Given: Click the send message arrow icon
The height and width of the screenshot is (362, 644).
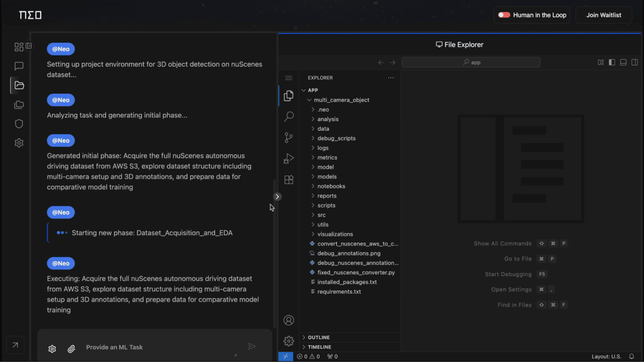Looking at the screenshot, I should click(x=252, y=347).
